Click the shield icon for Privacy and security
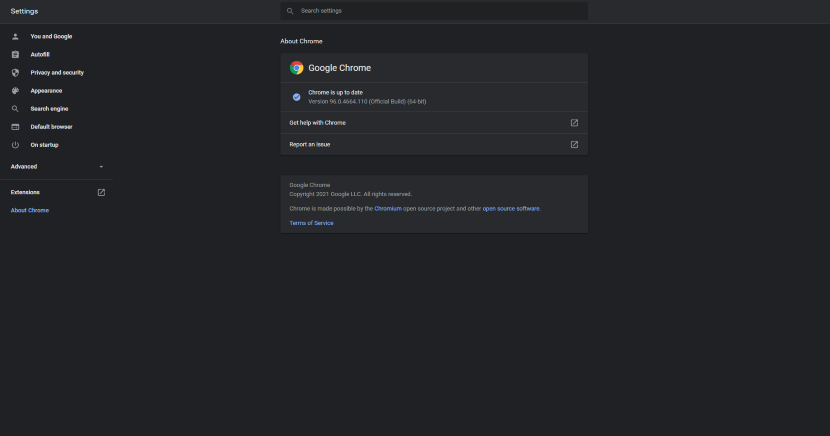The width and height of the screenshot is (830, 436). (x=15, y=72)
